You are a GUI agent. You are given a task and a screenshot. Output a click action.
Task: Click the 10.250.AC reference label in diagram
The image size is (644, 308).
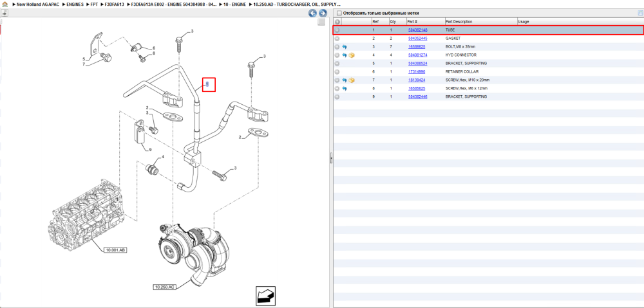[165, 287]
